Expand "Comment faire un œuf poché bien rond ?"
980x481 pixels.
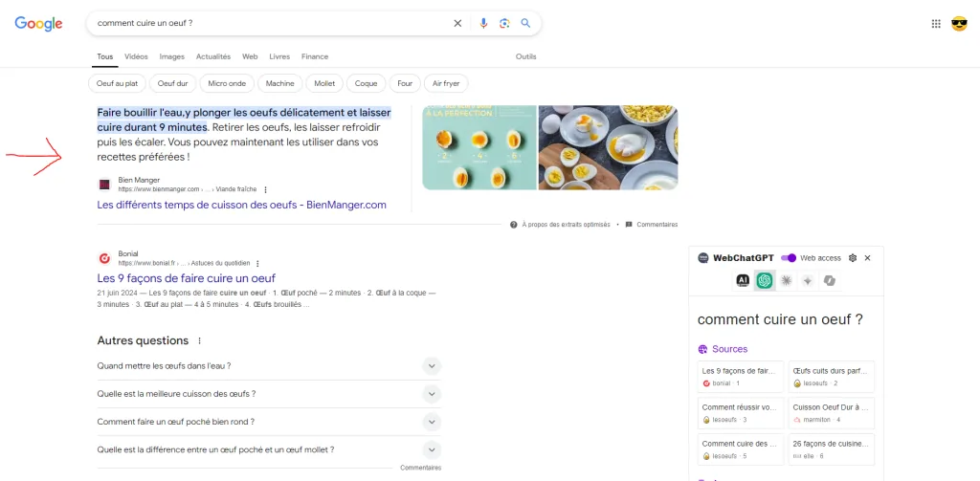pyautogui.click(x=269, y=422)
